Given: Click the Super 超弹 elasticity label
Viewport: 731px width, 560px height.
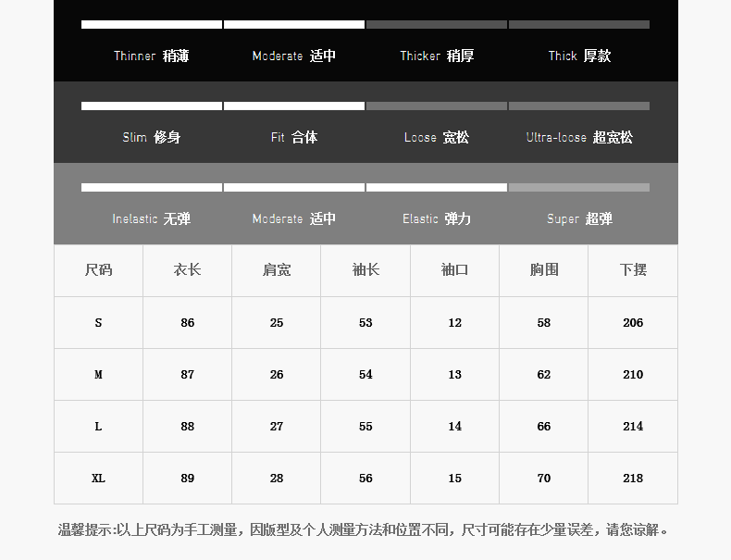Looking at the screenshot, I should (x=579, y=218).
